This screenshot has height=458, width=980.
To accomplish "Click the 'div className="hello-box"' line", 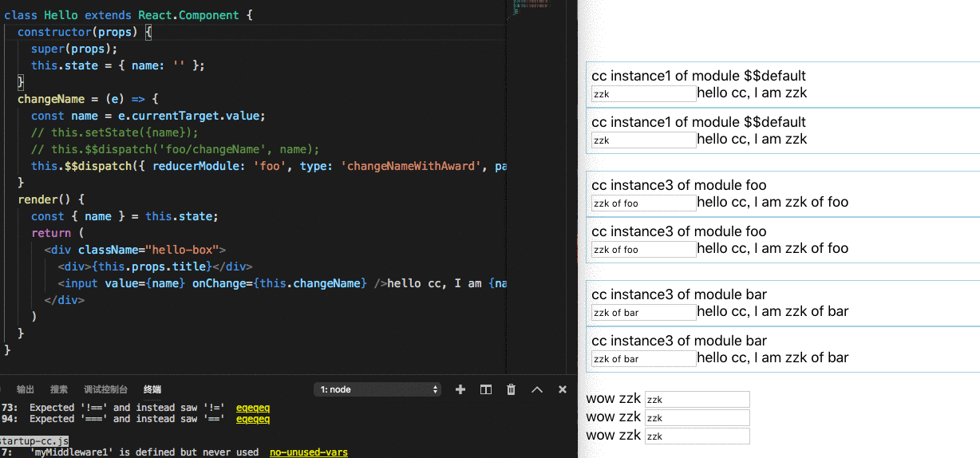I will pyautogui.click(x=136, y=250).
